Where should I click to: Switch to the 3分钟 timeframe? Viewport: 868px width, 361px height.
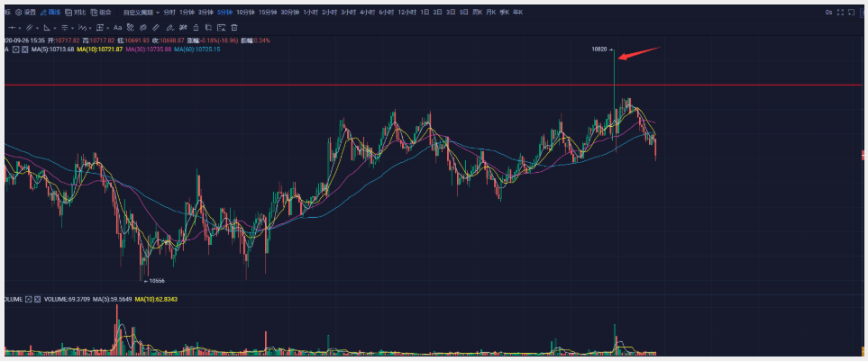pyautogui.click(x=206, y=13)
